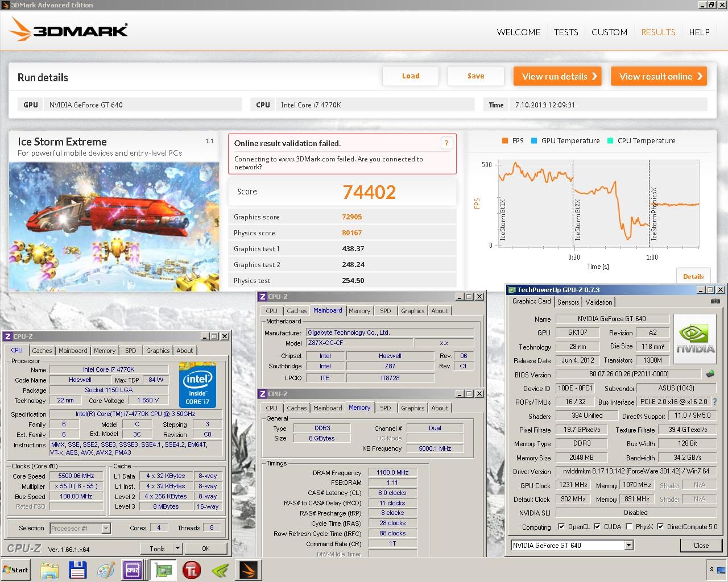Show hidden system tray icons
728x582 pixels.
tap(711, 569)
